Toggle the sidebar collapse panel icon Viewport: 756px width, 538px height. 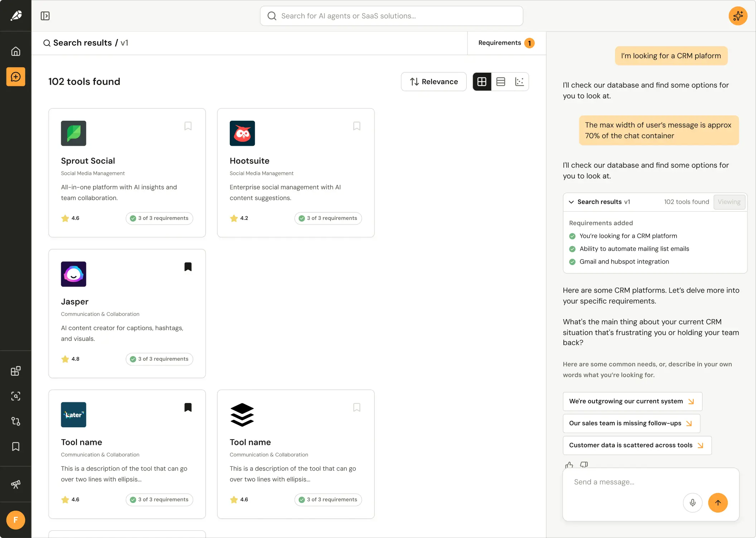tap(45, 16)
